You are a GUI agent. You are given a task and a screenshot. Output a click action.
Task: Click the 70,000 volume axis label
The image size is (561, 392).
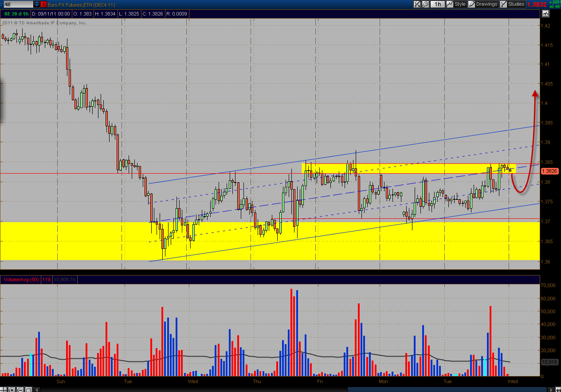[549, 286]
